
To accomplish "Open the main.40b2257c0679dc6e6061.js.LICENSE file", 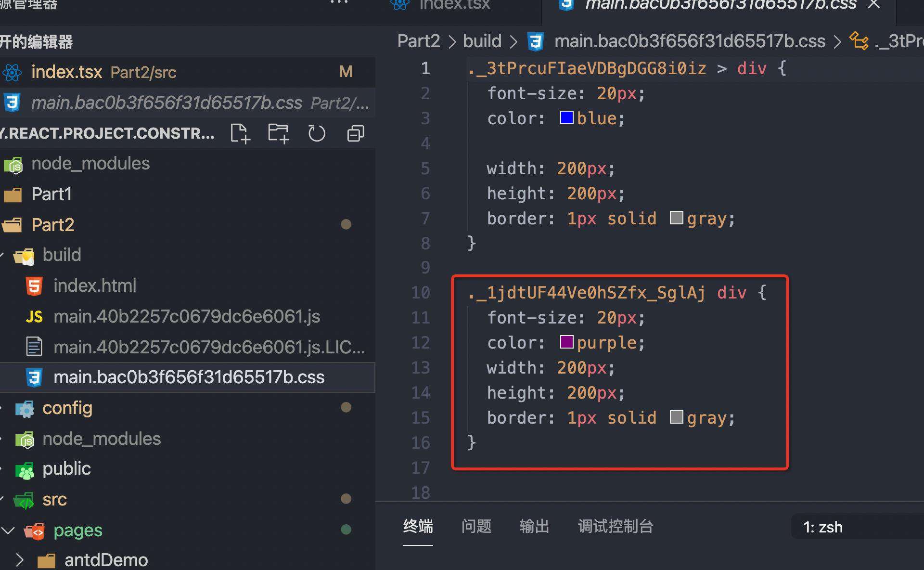I will coord(188,347).
